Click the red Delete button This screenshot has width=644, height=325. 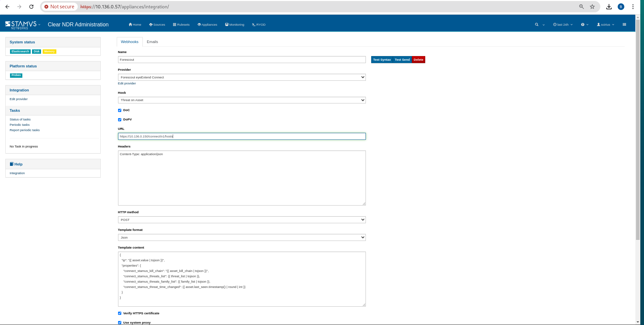(x=418, y=60)
